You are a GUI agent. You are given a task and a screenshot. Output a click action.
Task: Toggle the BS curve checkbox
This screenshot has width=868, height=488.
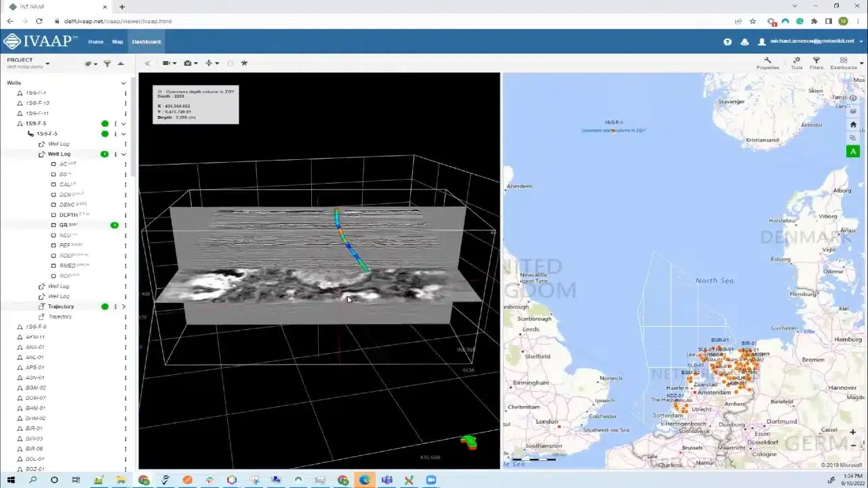coord(54,174)
